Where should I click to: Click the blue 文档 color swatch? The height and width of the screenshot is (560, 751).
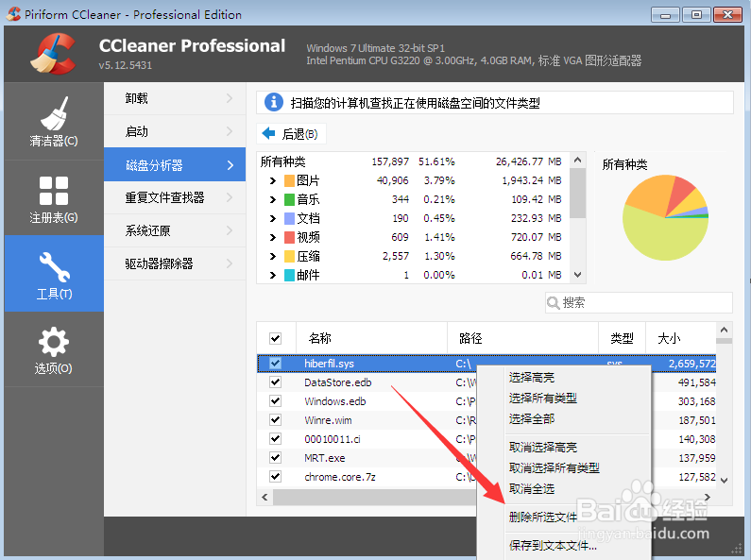(x=289, y=219)
